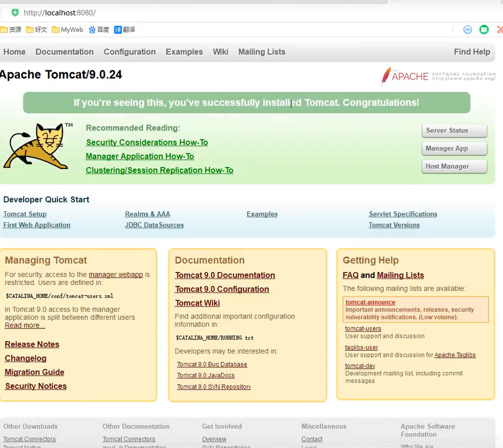Image resolution: width=503 pixels, height=448 pixels.
Task: Open Tomcat Connectors under Other Downloads
Action: click(x=29, y=439)
